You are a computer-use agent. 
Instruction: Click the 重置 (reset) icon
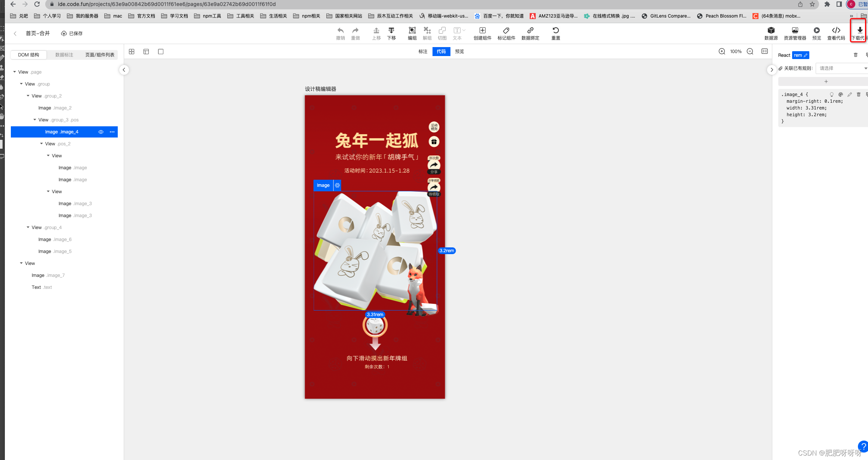click(x=555, y=33)
